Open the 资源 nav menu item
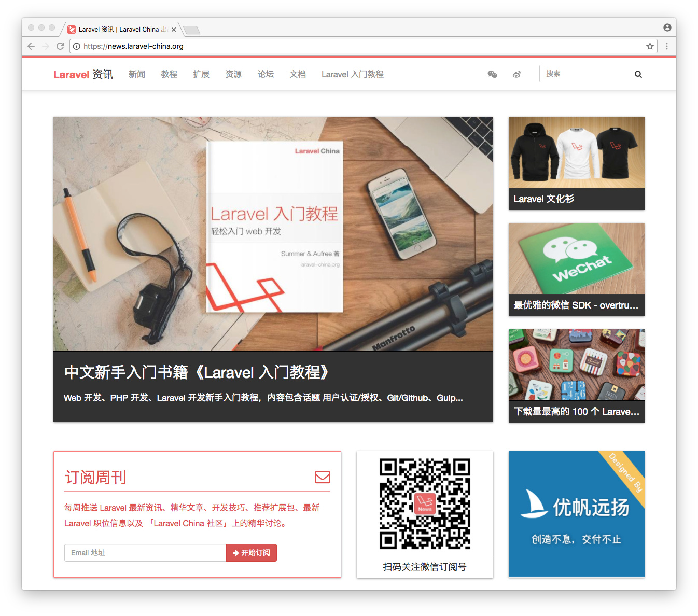Viewport: 698px width, 616px height. tap(233, 74)
